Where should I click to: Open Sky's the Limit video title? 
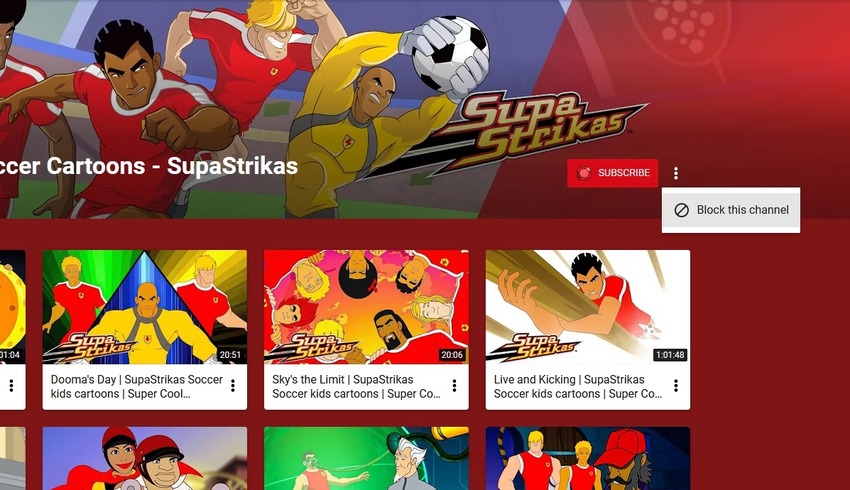point(357,386)
